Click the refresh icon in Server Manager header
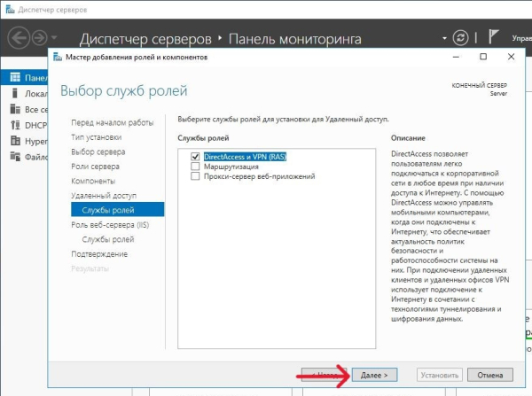The image size is (532, 396). pyautogui.click(x=460, y=37)
